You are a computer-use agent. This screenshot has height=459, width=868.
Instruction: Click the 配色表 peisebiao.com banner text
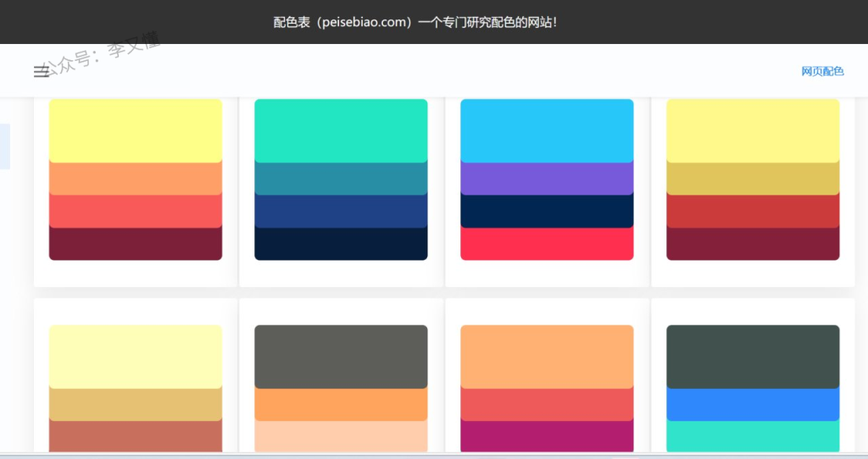(415, 23)
